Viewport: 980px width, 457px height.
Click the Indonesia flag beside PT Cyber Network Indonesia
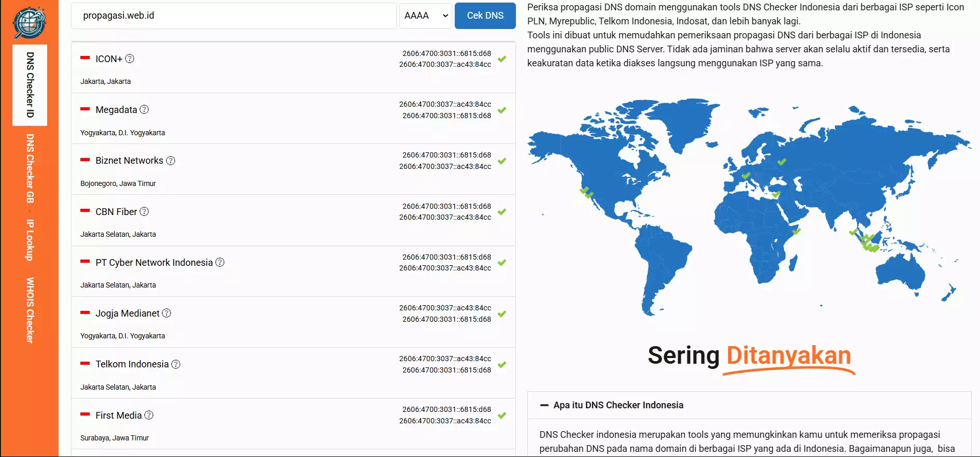[85, 262]
